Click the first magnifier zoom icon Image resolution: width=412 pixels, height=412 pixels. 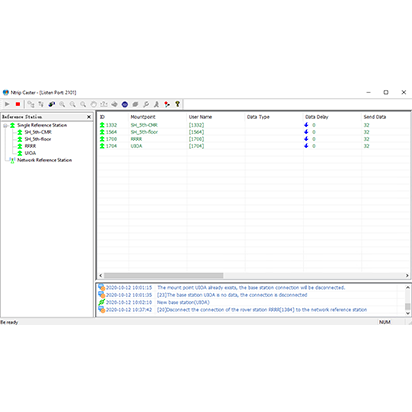[x=62, y=104]
